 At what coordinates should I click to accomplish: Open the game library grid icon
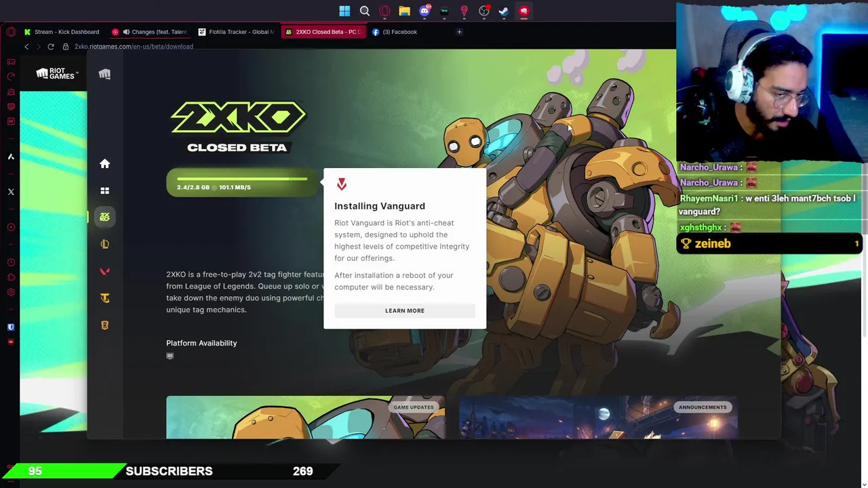click(104, 190)
